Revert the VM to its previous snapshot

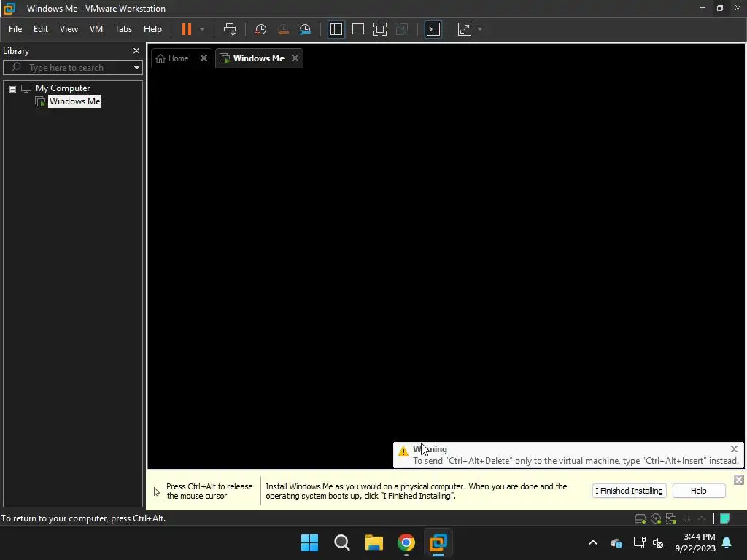pos(283,29)
